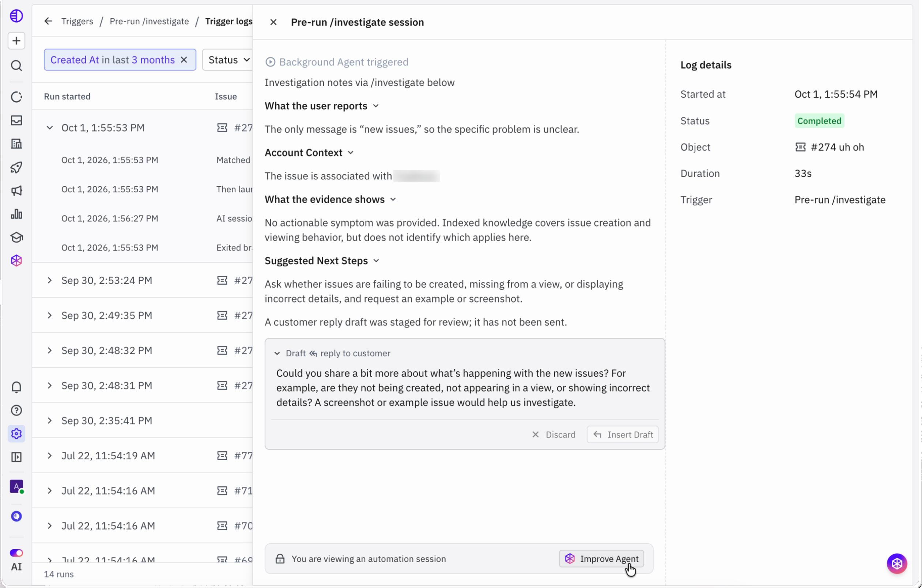Collapse the Account Context section
Image resolution: width=922 pixels, height=588 pixels.
click(x=350, y=153)
